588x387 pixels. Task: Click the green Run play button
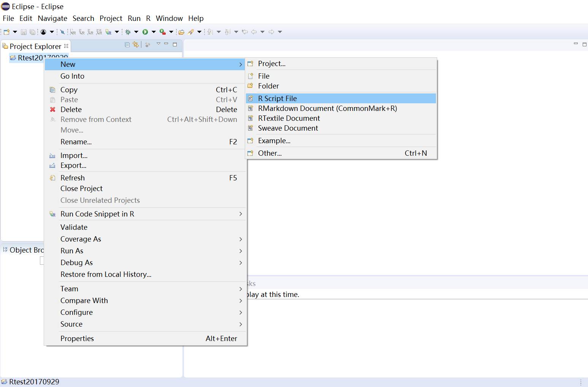pyautogui.click(x=145, y=32)
